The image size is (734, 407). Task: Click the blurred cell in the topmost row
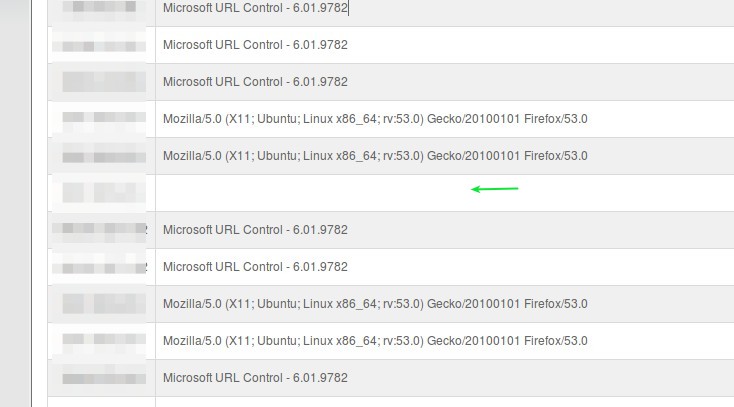click(102, 9)
